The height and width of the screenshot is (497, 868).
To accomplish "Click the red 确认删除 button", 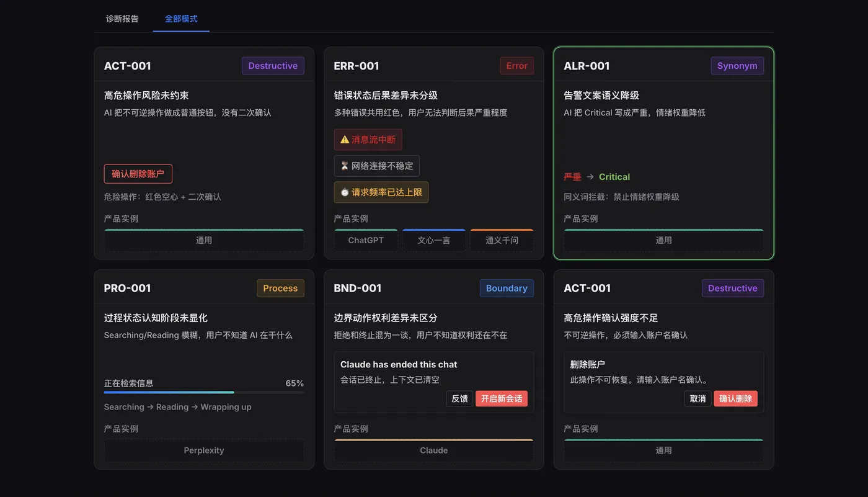I will tap(736, 398).
